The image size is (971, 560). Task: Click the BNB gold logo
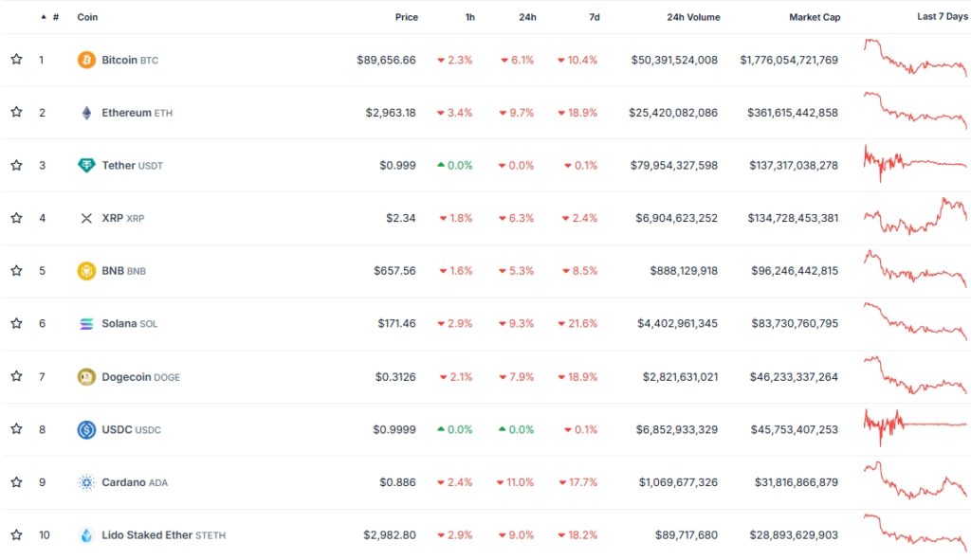[x=86, y=270]
